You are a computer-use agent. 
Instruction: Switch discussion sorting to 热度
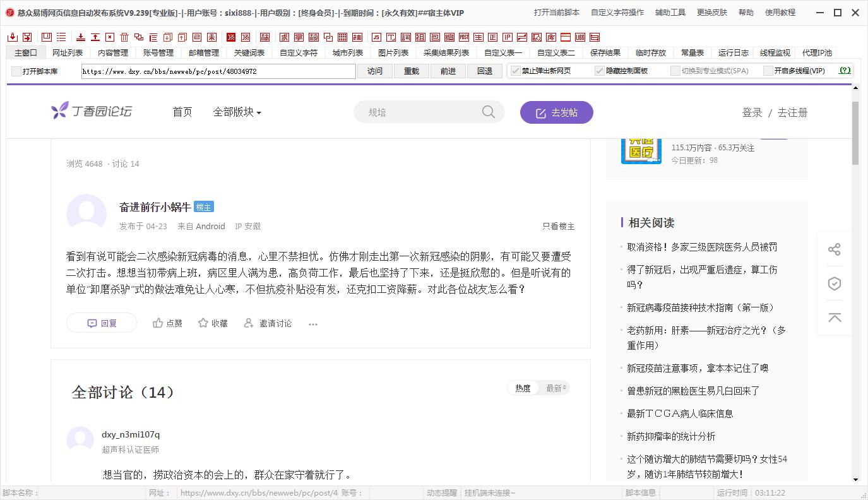(x=523, y=388)
